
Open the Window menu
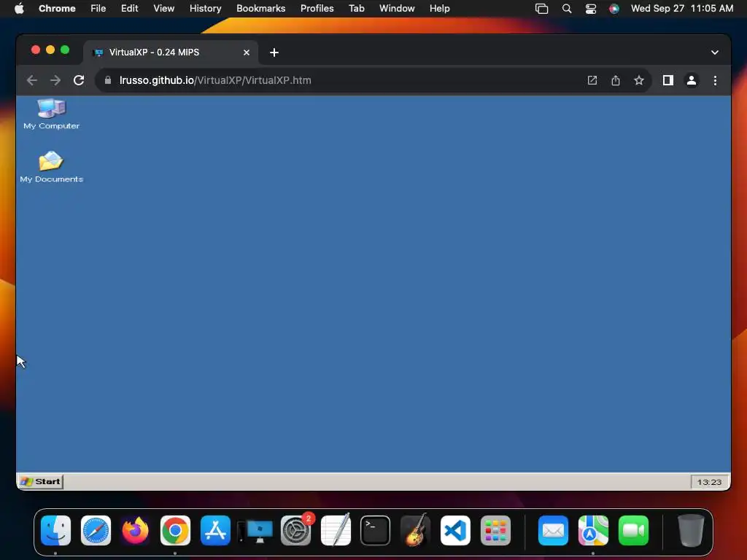pos(397,9)
